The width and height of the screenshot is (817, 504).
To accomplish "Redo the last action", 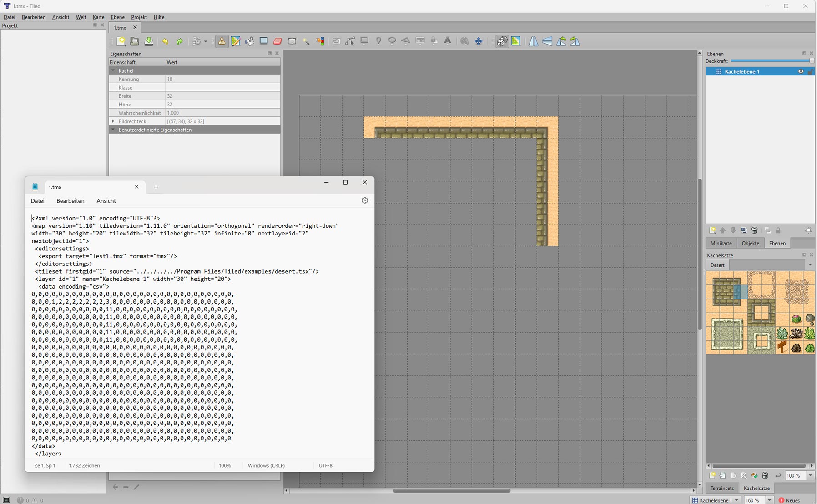I will tap(180, 41).
